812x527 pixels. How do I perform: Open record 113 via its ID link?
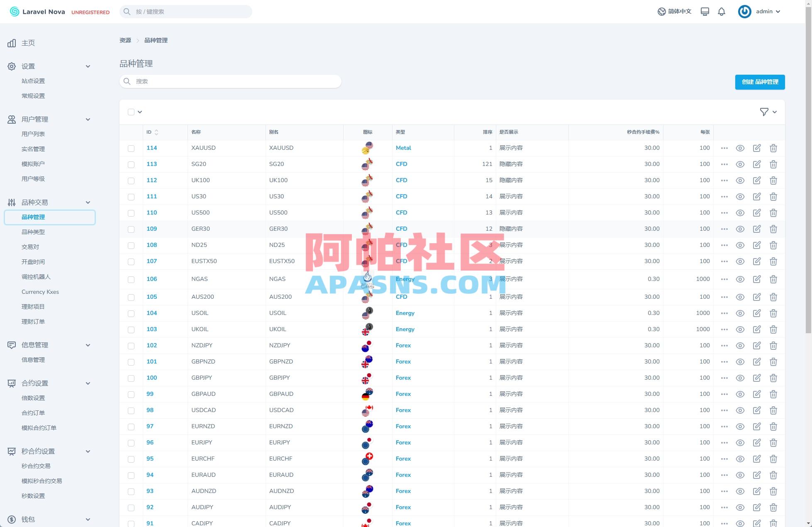(151, 164)
